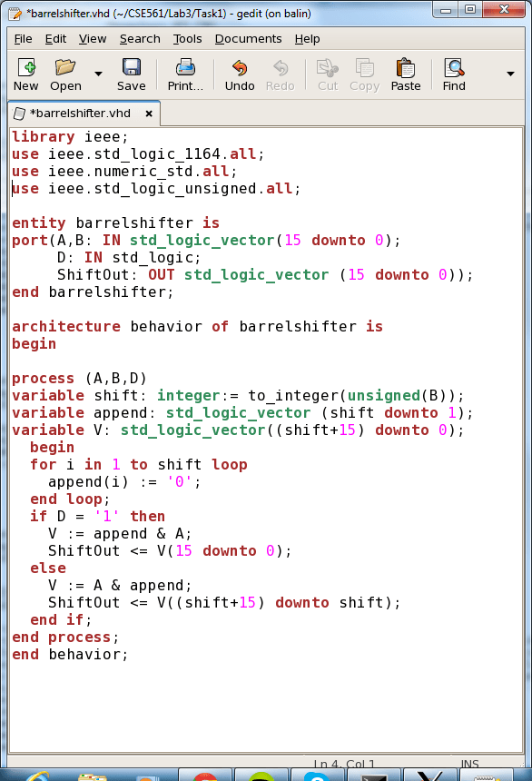532x781 pixels.
Task: Open Find with the magnifier icon
Action: pyautogui.click(x=454, y=68)
